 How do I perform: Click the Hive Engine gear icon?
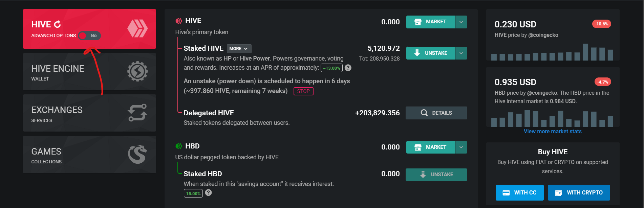(137, 71)
